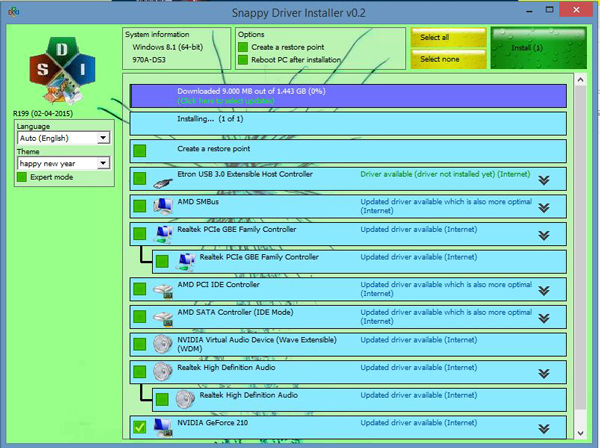Viewport: 600px width, 448px height.
Task: Click NVIDIA Virtual Audio speaker icon
Action: (x=163, y=344)
